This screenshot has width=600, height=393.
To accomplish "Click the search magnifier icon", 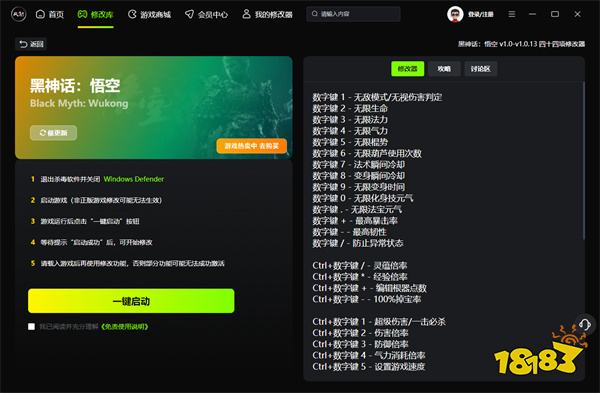I will (315, 14).
